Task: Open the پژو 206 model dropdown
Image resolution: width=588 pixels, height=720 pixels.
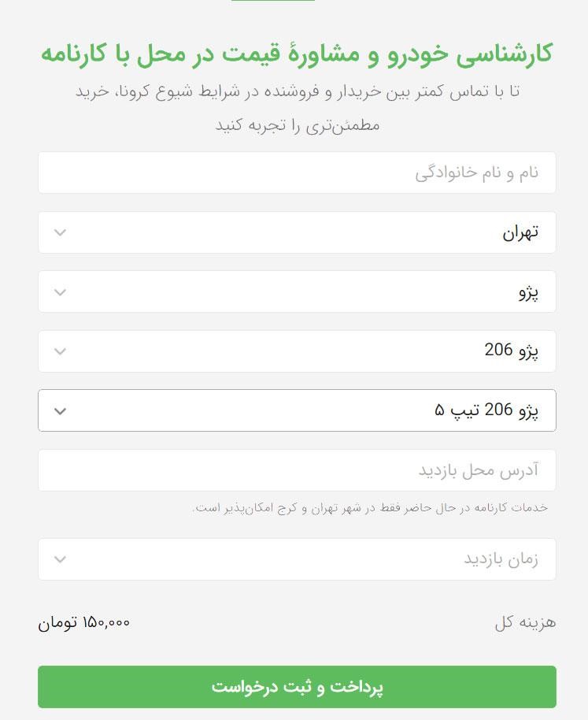Action: pos(297,351)
